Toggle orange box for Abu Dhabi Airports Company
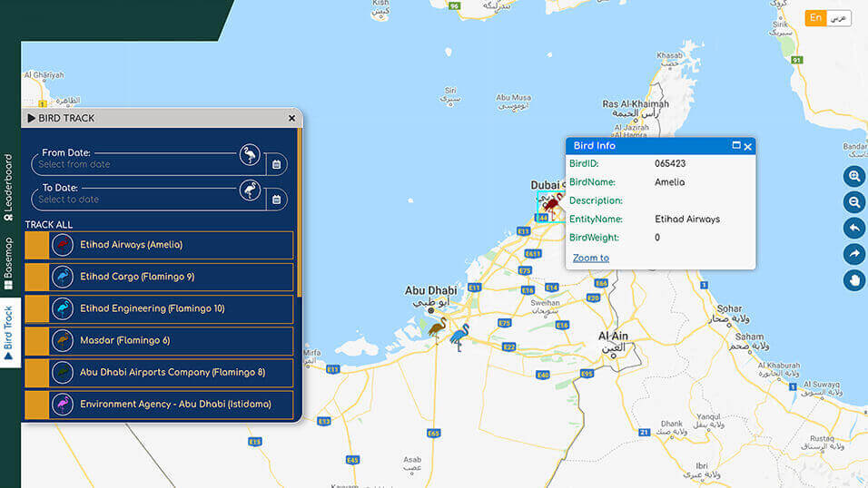This screenshot has height=488, width=868. (37, 373)
